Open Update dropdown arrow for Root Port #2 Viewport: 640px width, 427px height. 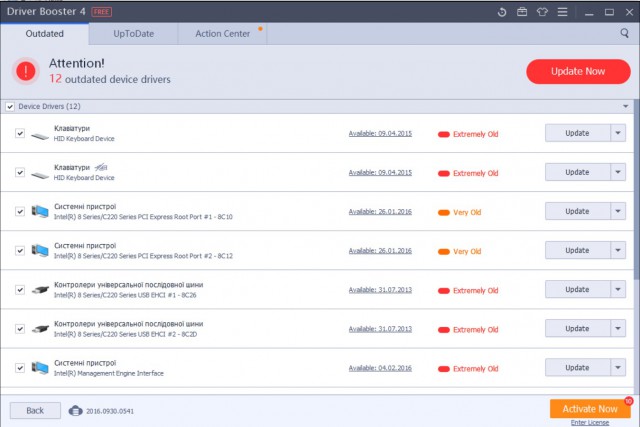pyautogui.click(x=618, y=251)
